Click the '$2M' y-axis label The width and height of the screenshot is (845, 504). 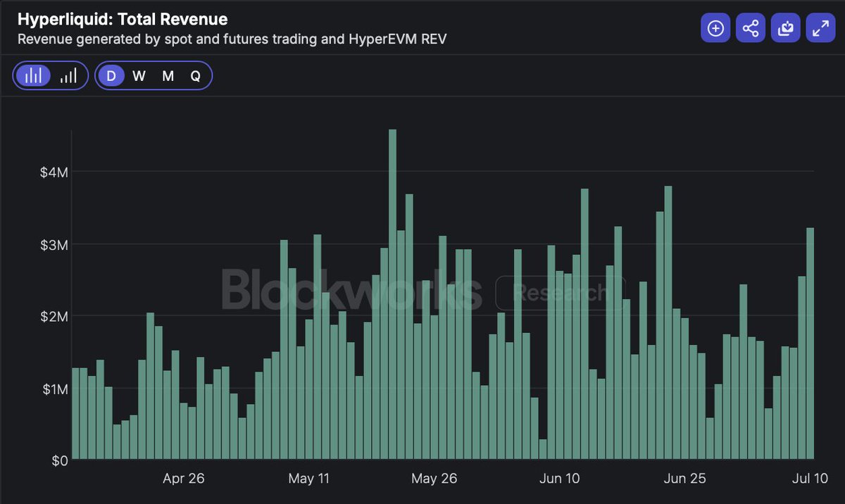tap(54, 317)
